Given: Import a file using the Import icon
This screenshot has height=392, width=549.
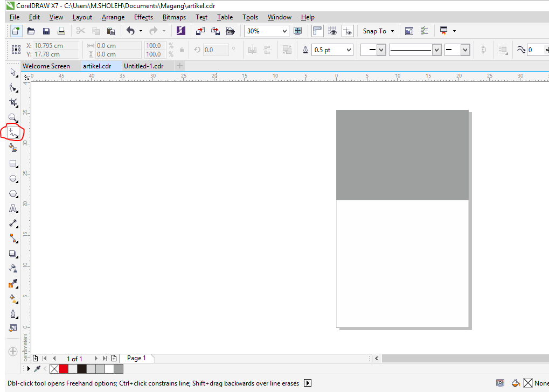Looking at the screenshot, I should click(200, 31).
